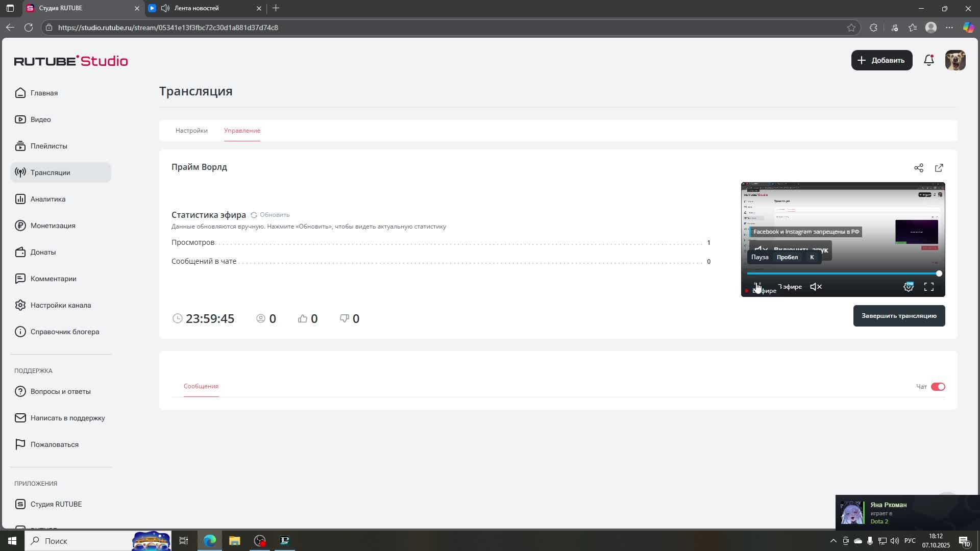This screenshot has height=551, width=980.
Task: Open stream in new window icon
Action: (x=939, y=168)
